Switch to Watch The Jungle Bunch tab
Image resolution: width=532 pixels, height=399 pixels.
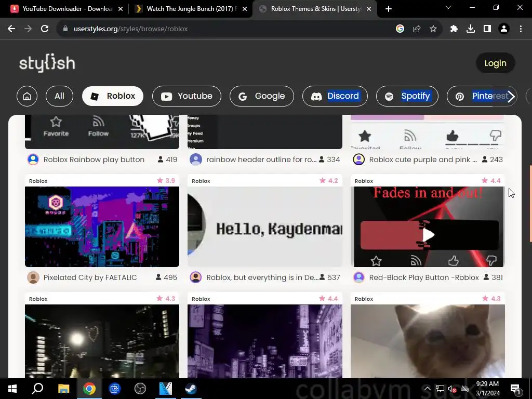pos(190,9)
